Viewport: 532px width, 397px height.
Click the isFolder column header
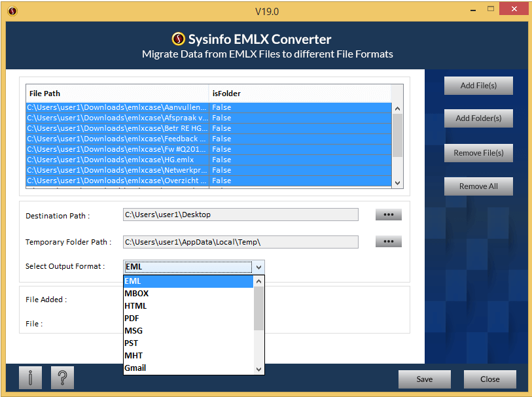(x=300, y=94)
